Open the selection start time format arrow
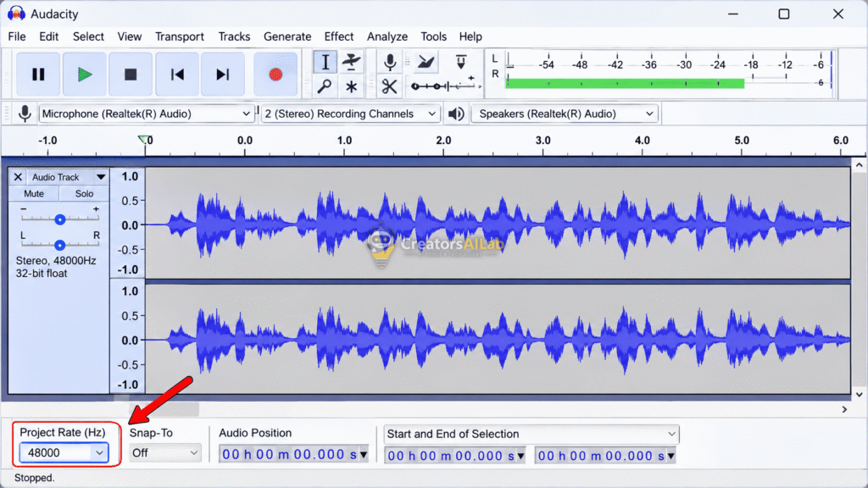This screenshot has width=868, height=488. click(x=520, y=456)
